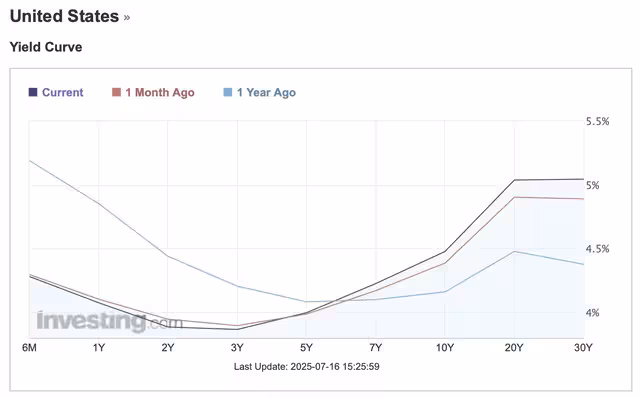Click the 1Y axis label
Screen dimensions: 640x398
99,347
